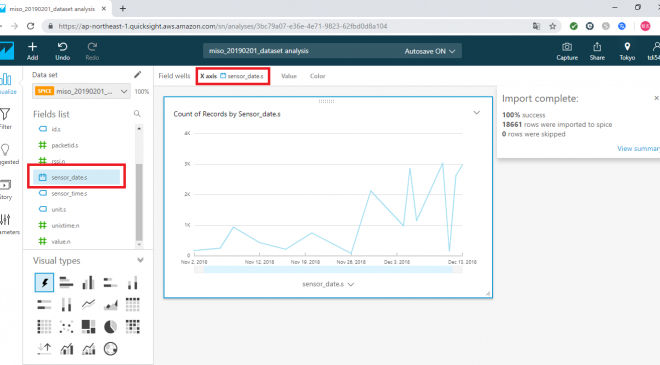Select the AutoGraph lightning visual type

point(44,282)
